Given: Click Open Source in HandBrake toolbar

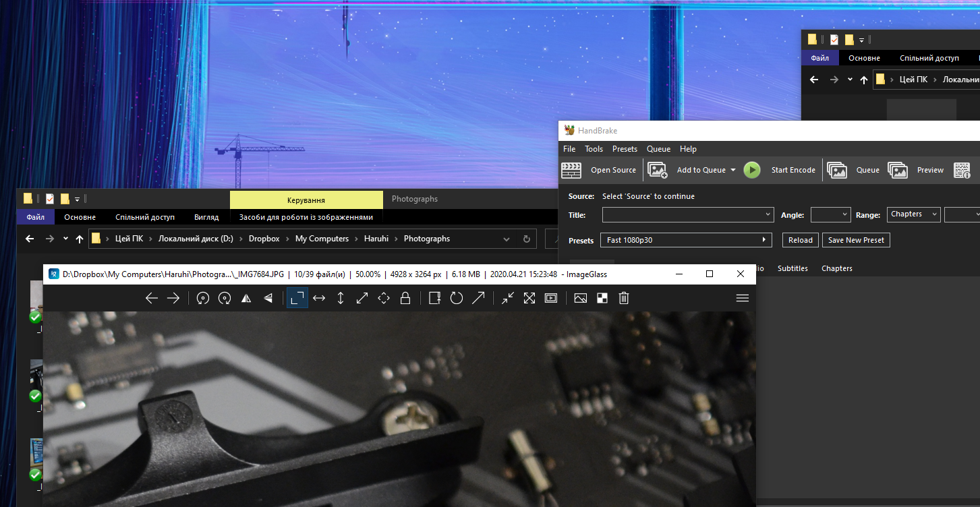Looking at the screenshot, I should pyautogui.click(x=599, y=170).
